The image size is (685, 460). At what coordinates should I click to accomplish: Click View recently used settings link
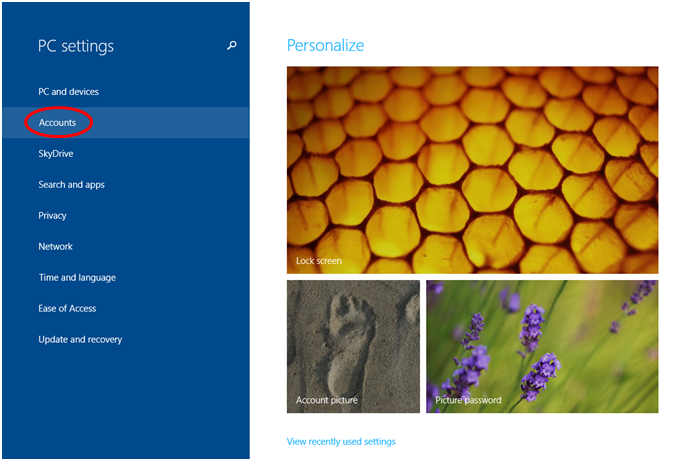341,442
